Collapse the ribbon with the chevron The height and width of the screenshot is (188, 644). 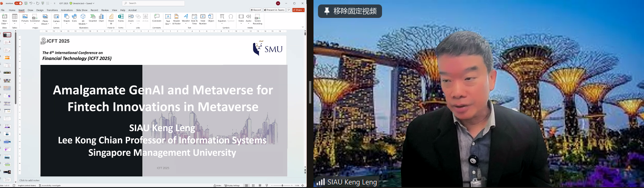(303, 27)
